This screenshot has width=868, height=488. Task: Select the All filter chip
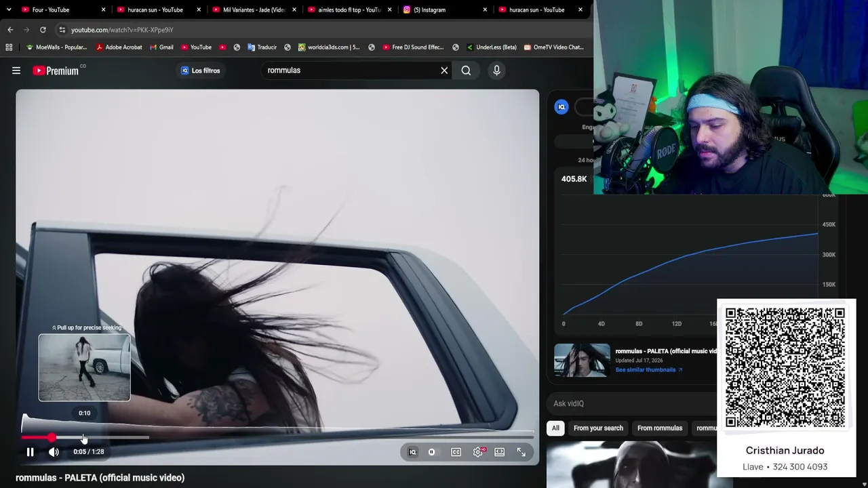555,428
